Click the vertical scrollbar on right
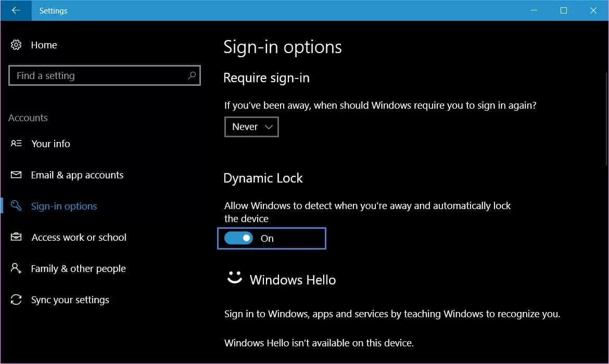Viewport: 609px width, 364px height. click(x=607, y=119)
